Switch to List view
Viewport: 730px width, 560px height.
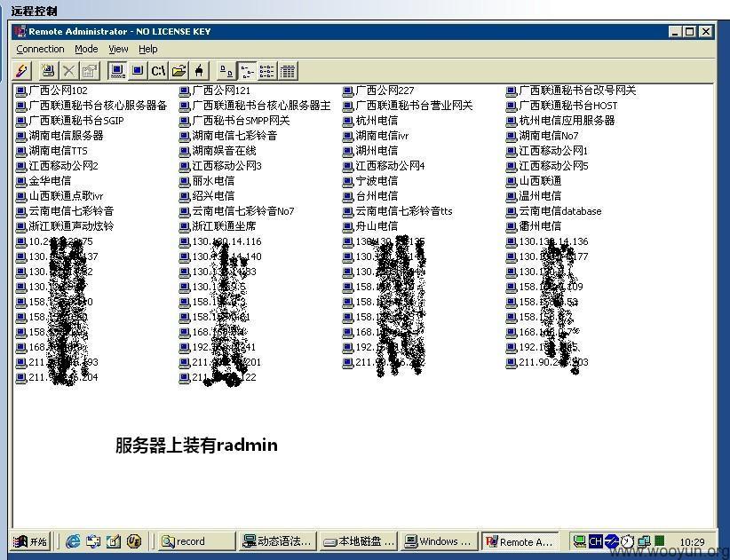pyautogui.click(x=267, y=71)
